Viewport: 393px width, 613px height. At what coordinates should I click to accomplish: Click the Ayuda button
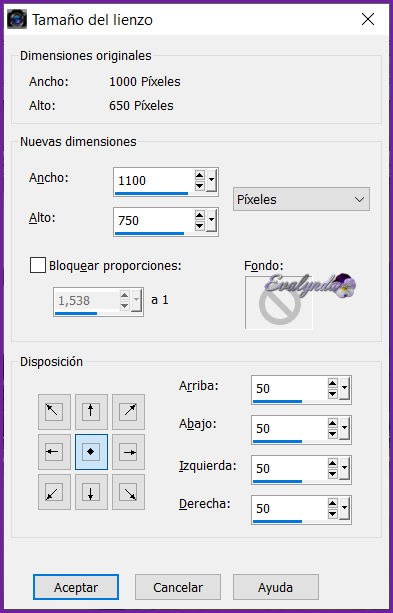276,587
